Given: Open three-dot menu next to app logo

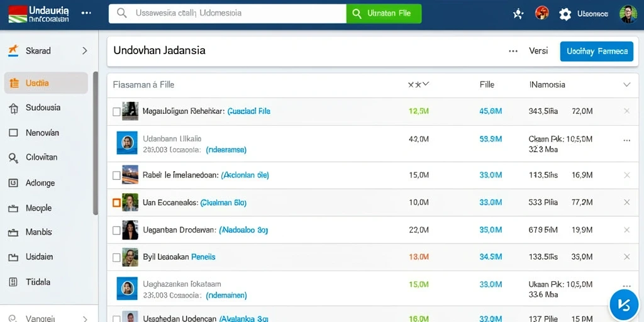Looking at the screenshot, I should pos(86,13).
